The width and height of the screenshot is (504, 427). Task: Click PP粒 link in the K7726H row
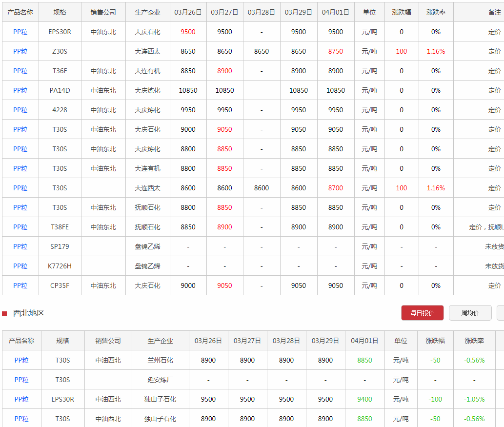click(20, 266)
